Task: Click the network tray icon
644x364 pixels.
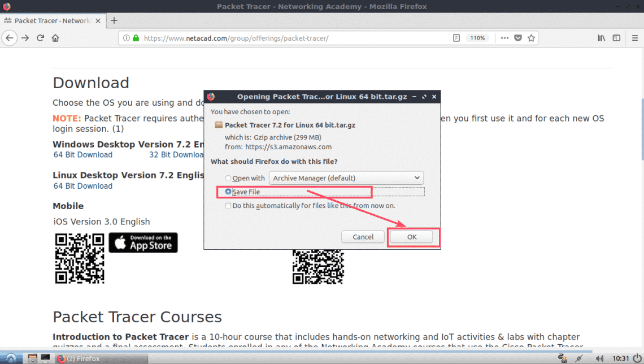Action: click(x=562, y=358)
